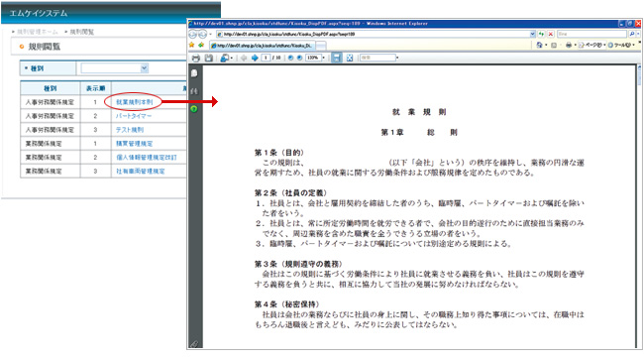The width and height of the screenshot is (644, 359).
Task: Click the Favorites star icon
Action: click(x=191, y=45)
